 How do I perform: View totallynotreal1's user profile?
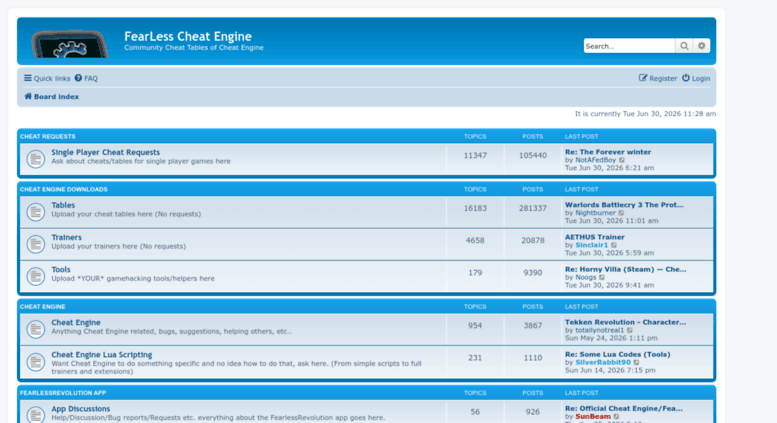click(x=600, y=330)
